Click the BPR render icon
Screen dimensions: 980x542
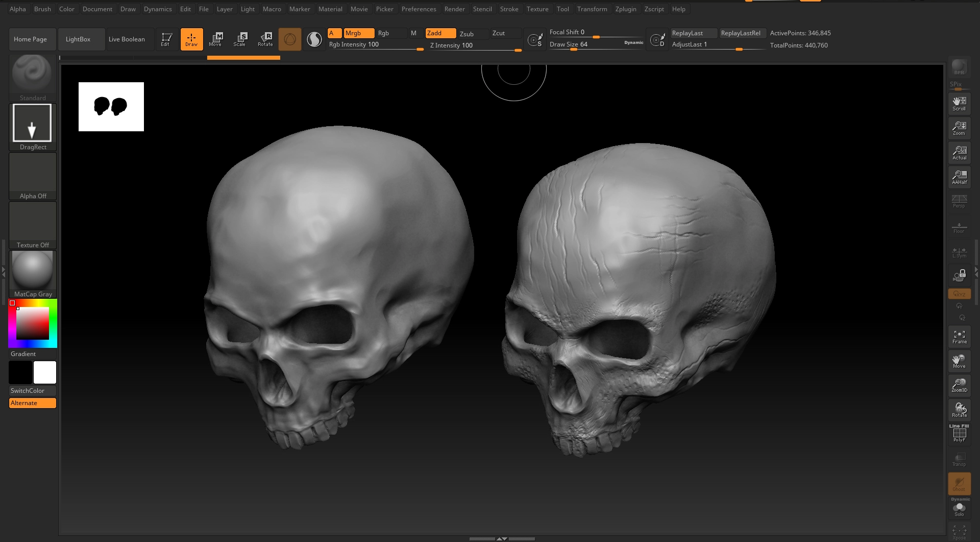tap(959, 67)
